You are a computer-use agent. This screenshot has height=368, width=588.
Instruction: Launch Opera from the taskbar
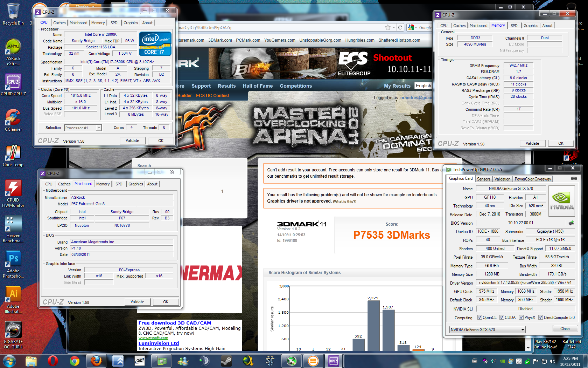pyautogui.click(x=53, y=361)
